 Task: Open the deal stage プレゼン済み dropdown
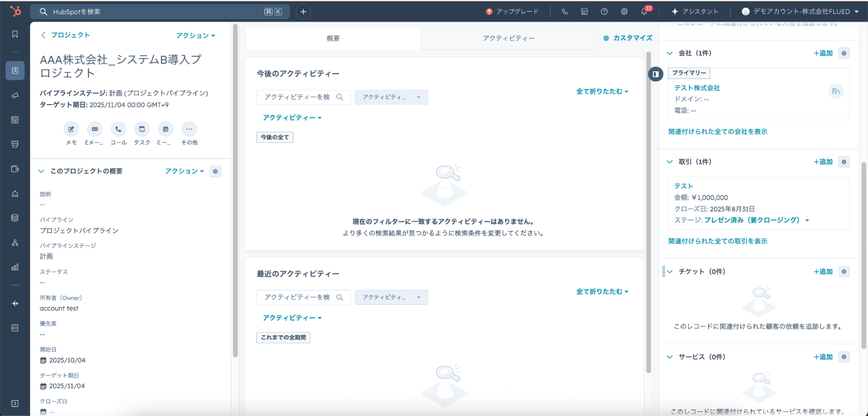pos(807,220)
